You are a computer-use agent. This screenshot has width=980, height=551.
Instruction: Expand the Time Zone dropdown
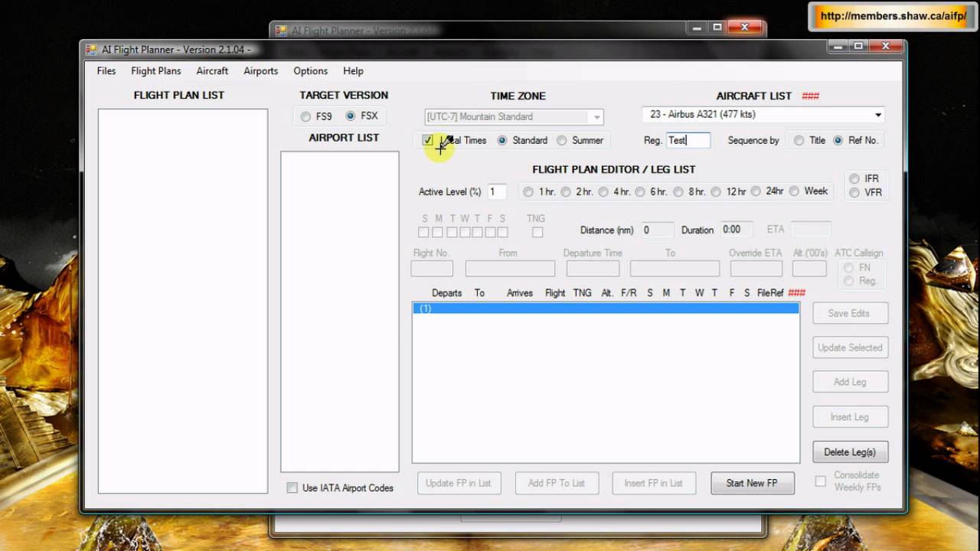tap(596, 117)
